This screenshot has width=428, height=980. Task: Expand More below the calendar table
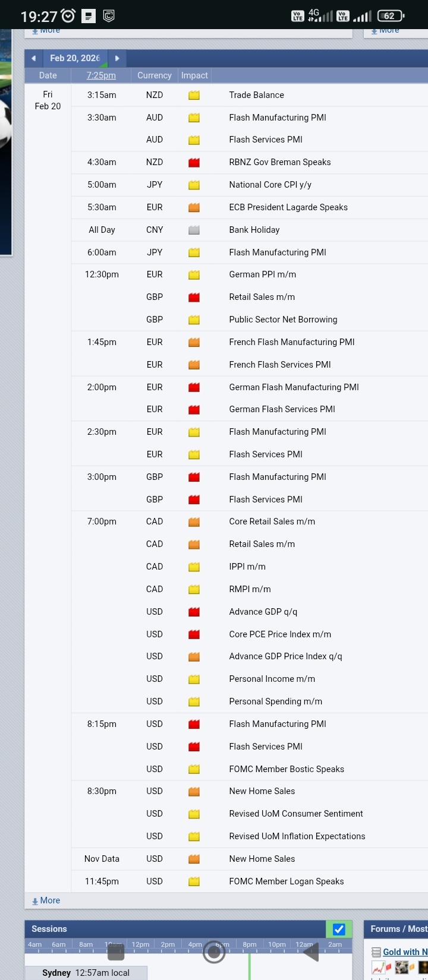(x=46, y=900)
